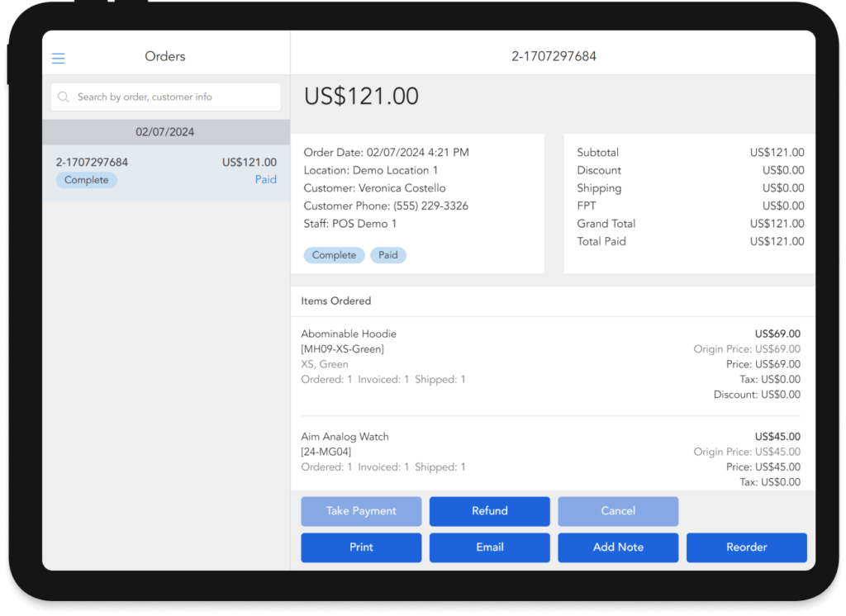The width and height of the screenshot is (846, 616).
Task: Add a note to the order
Action: [617, 547]
